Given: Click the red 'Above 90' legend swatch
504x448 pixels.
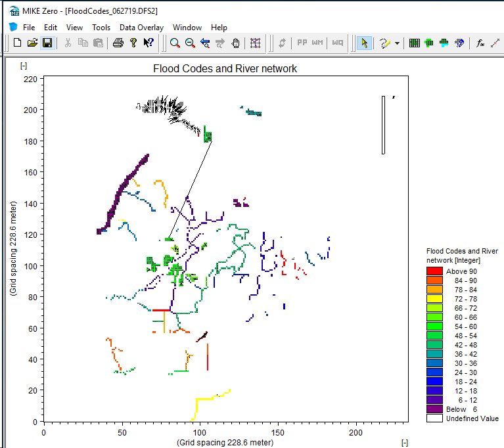Looking at the screenshot, I should click(434, 271).
